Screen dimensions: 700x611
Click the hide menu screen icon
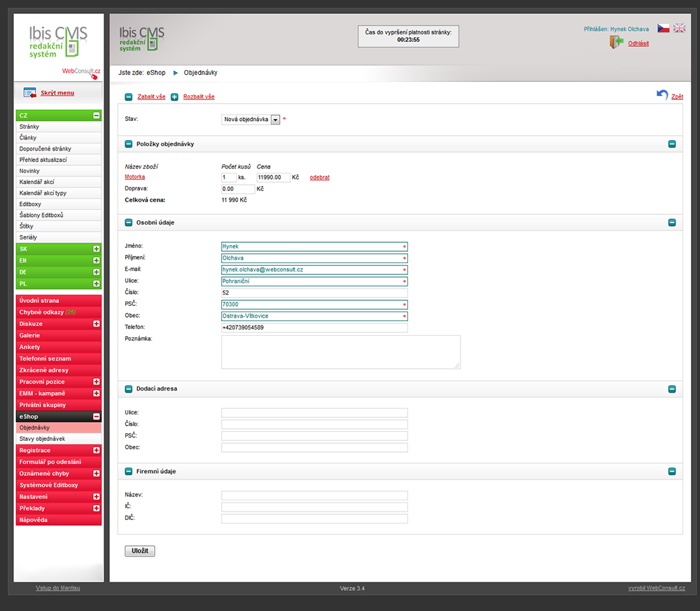click(x=30, y=93)
